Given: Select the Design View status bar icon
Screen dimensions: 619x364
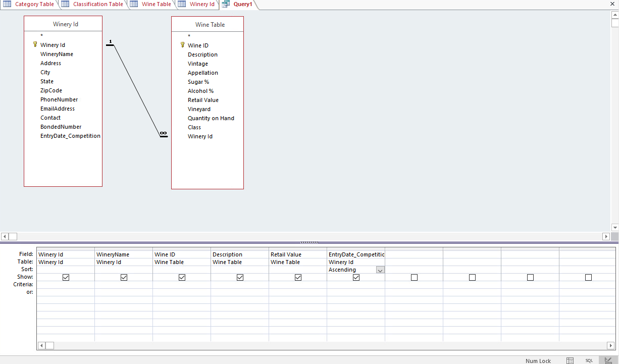Looking at the screenshot, I should click(x=607, y=360).
